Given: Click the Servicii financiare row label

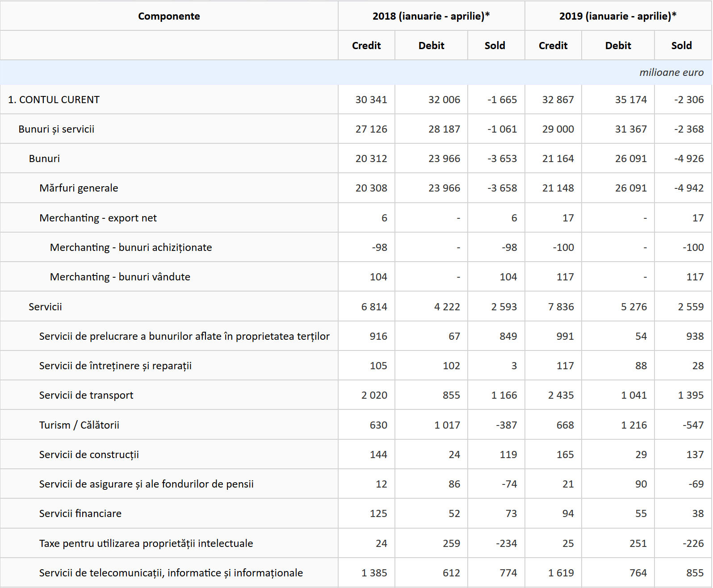Looking at the screenshot, I should tap(80, 513).
